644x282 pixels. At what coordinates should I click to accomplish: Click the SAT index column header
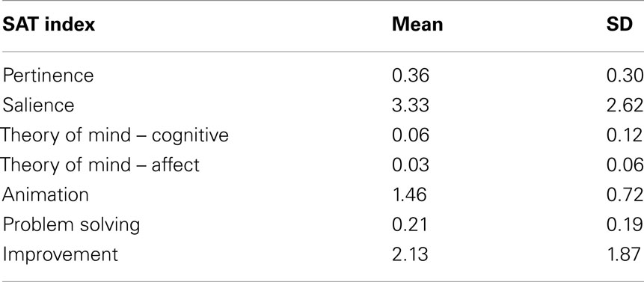pos(49,25)
